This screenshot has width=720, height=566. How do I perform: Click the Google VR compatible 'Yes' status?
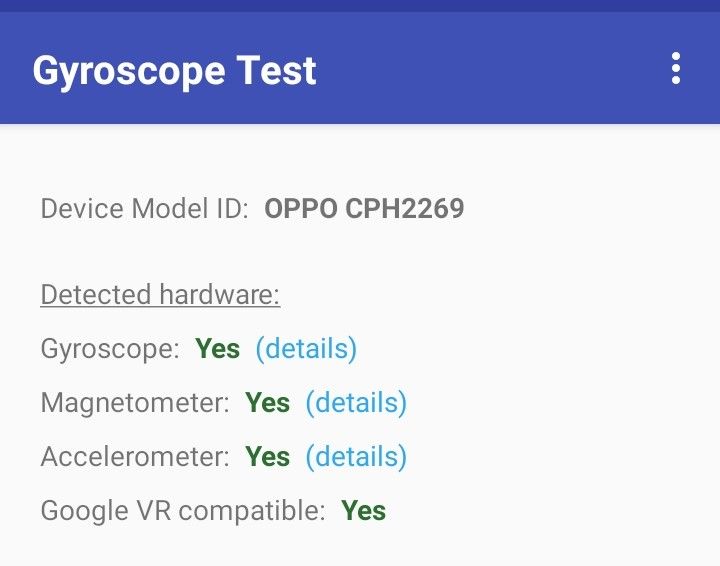[x=364, y=510]
